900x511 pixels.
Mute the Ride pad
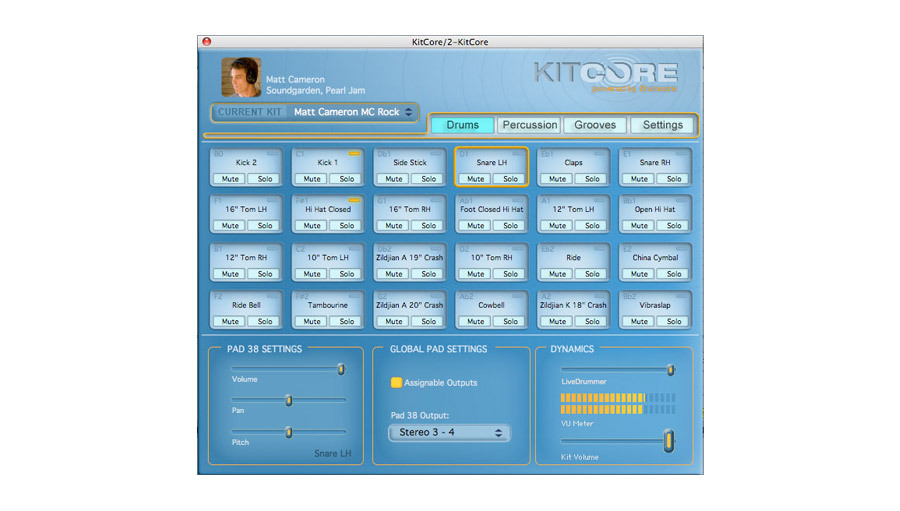pos(557,274)
